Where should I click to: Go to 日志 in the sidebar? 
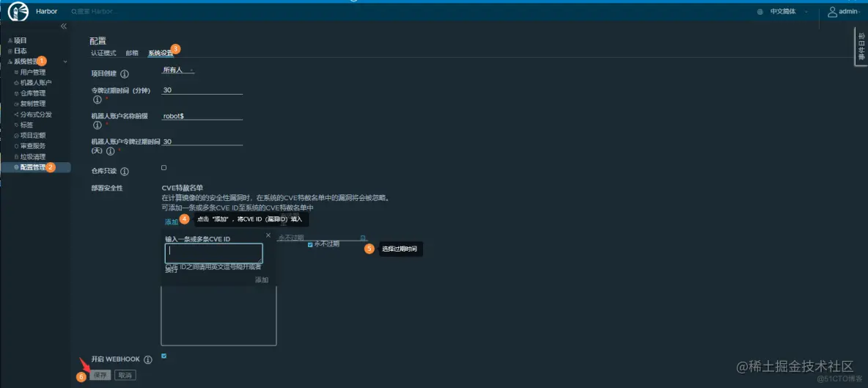21,51
